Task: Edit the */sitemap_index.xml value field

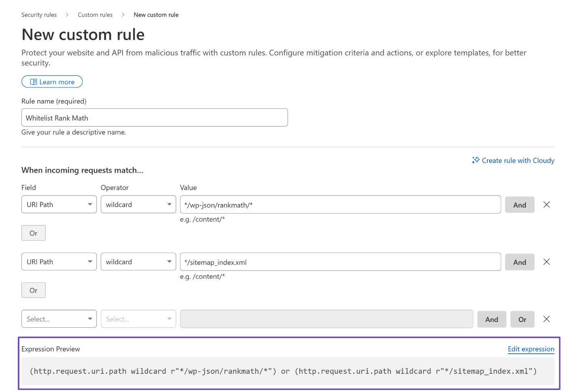Action: tap(341, 262)
